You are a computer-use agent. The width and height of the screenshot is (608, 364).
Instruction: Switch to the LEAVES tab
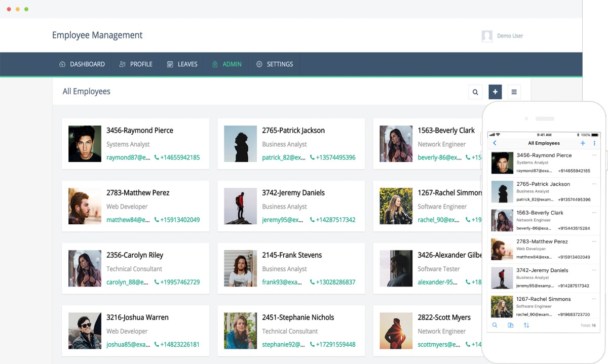coord(181,64)
